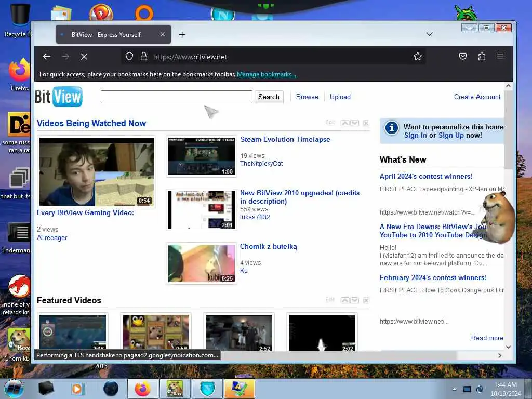
Task: Open lukas7832 channel link
Action: click(x=255, y=217)
